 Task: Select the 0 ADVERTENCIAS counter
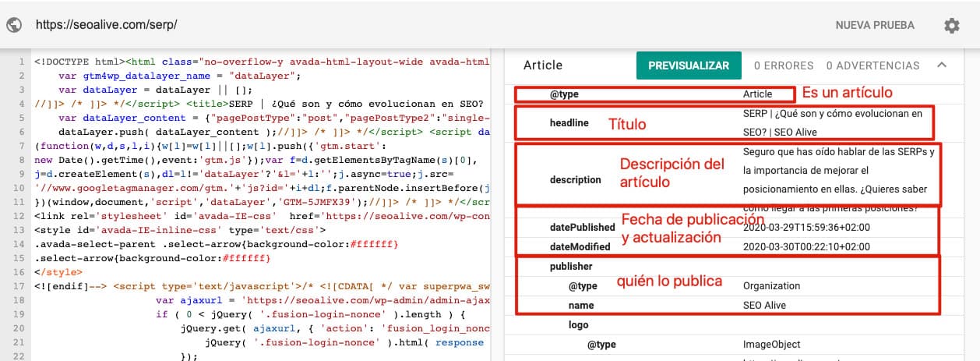[872, 65]
